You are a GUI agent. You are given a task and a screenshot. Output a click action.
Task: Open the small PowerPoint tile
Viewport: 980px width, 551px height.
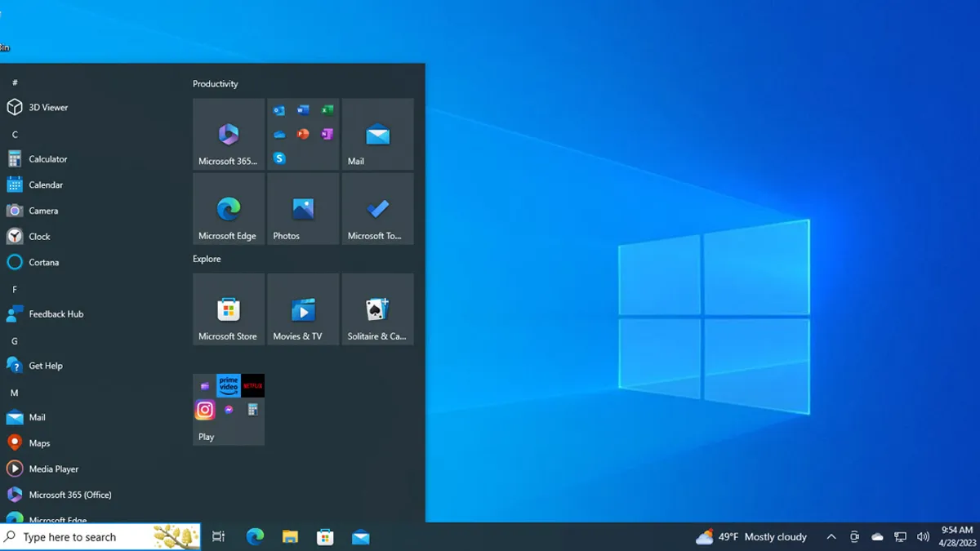(x=303, y=134)
